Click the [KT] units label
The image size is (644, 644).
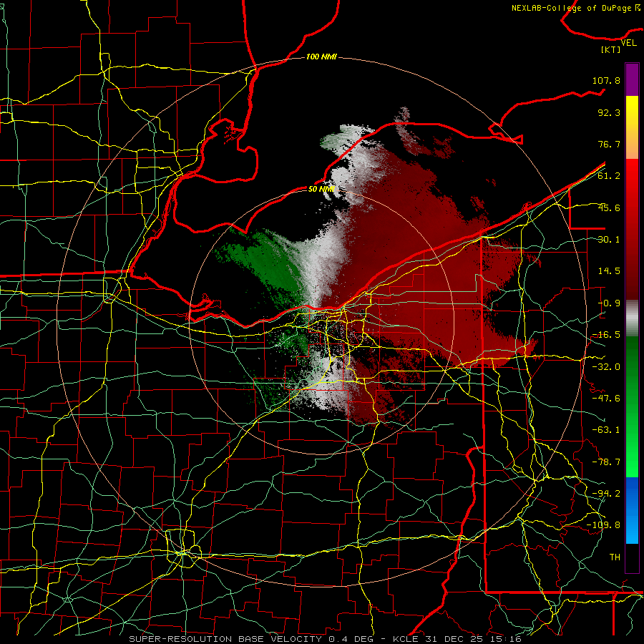pos(611,49)
